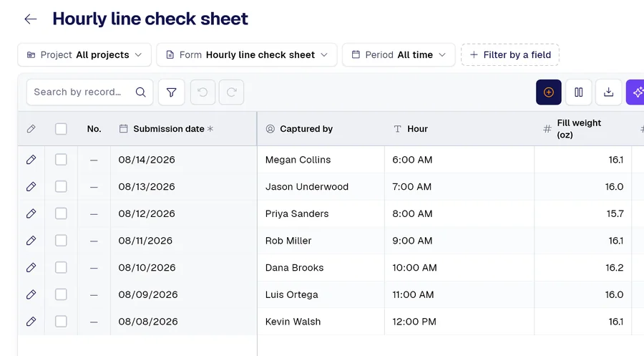Click the 08/08/2026 submission date cell

pos(184,322)
